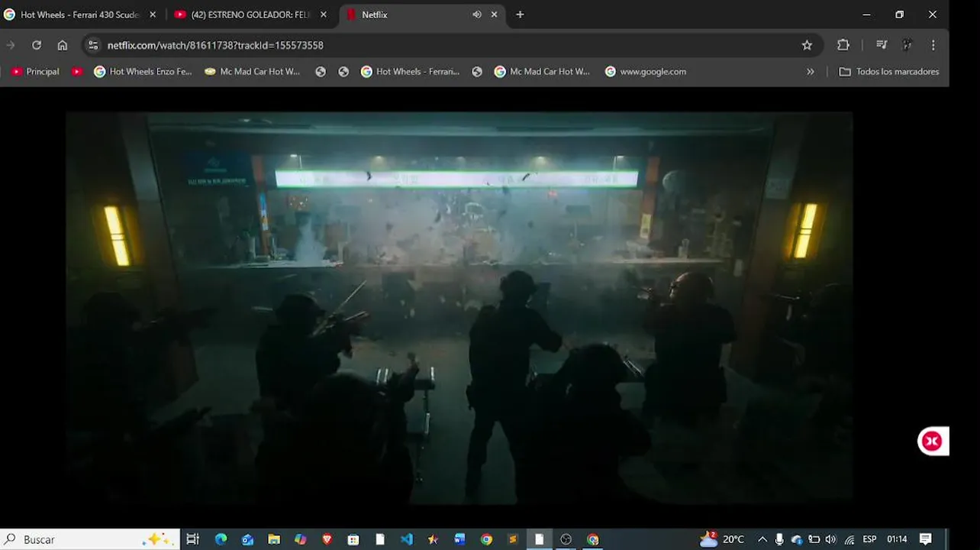Open the Chrome three-dot menu
This screenshot has height=550, width=980.
coord(933,45)
